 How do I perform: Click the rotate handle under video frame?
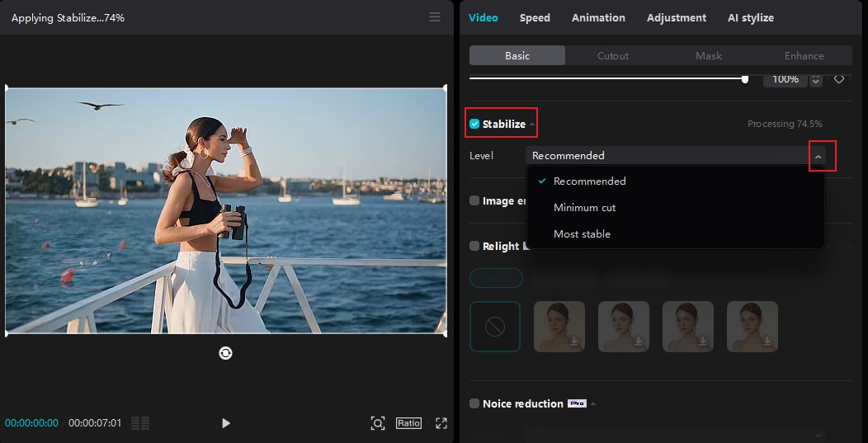(x=225, y=353)
